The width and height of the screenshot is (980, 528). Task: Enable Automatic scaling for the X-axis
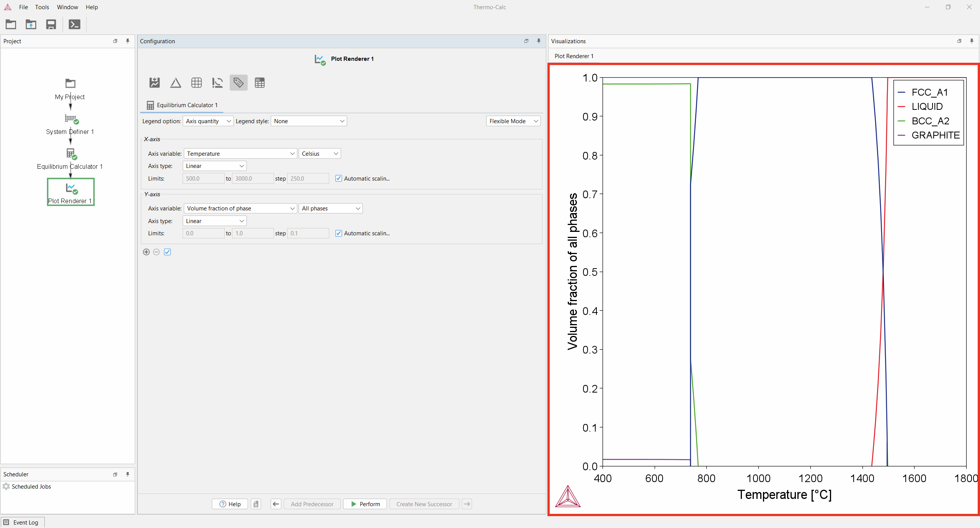pyautogui.click(x=338, y=178)
